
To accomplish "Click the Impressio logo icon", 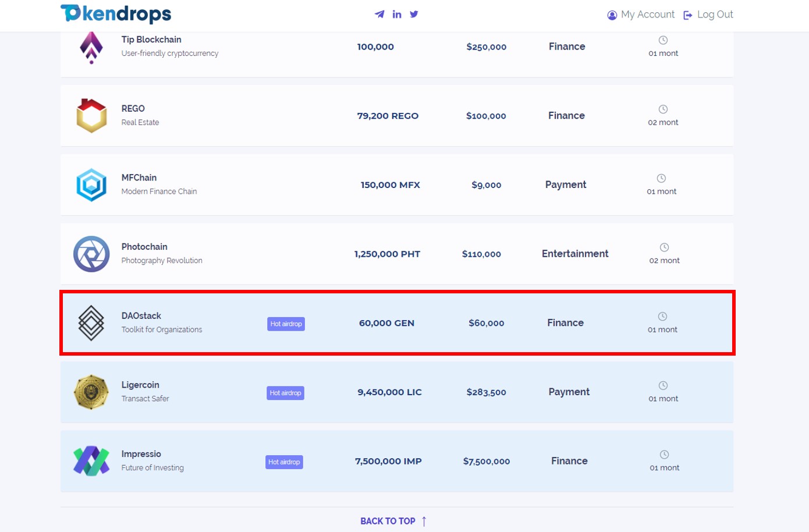I will tap(91, 461).
